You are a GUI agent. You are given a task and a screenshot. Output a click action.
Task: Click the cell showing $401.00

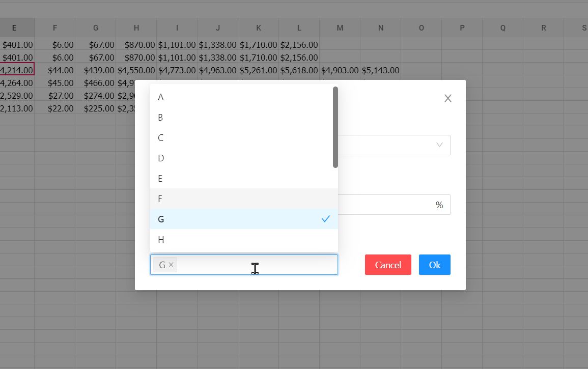(x=18, y=44)
